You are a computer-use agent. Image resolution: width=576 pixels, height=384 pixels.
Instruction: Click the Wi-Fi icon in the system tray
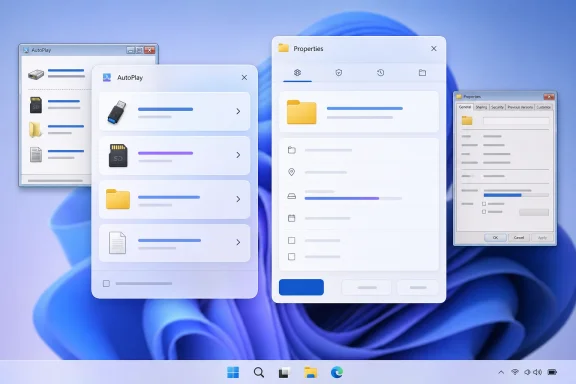[x=515, y=372]
